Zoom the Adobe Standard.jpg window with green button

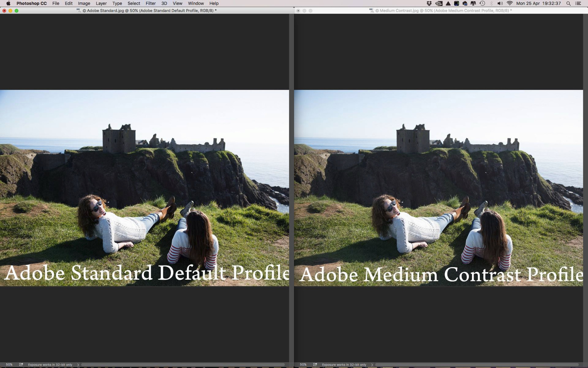pos(16,11)
